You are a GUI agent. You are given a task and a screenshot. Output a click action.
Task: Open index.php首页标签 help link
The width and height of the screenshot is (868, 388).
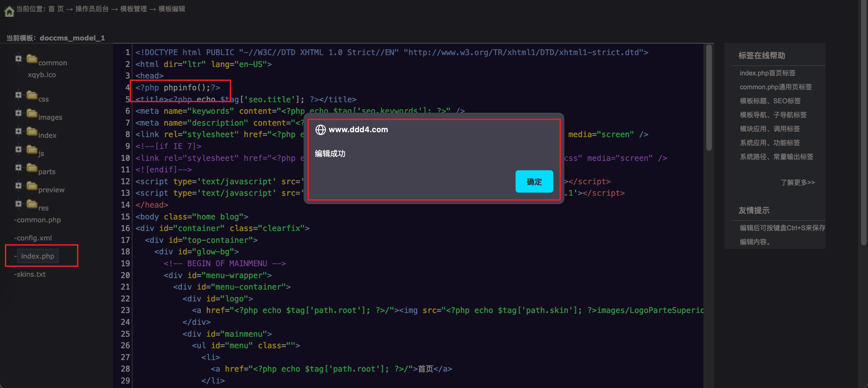[767, 73]
